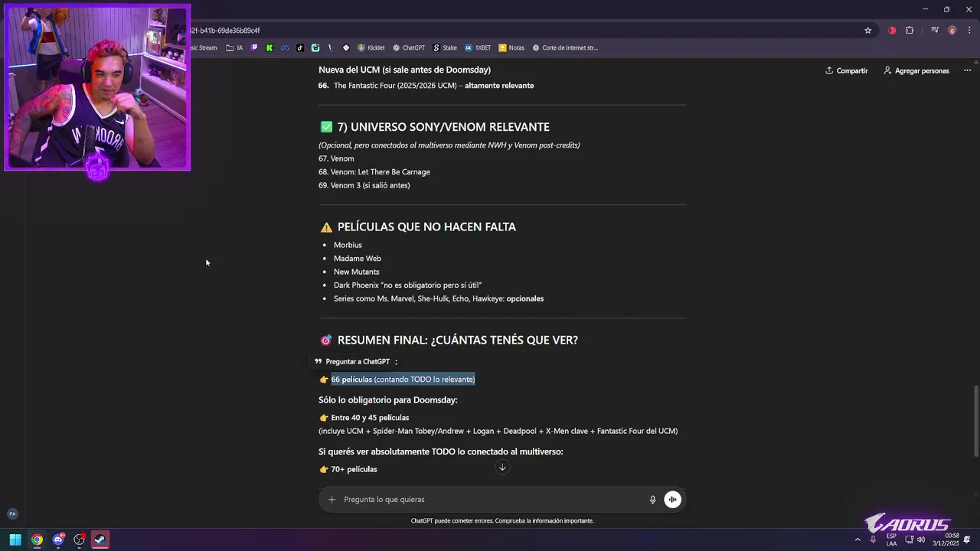Open the Chrome extensions puzzle icon
Image resolution: width=980 pixels, height=551 pixels.
click(910, 31)
